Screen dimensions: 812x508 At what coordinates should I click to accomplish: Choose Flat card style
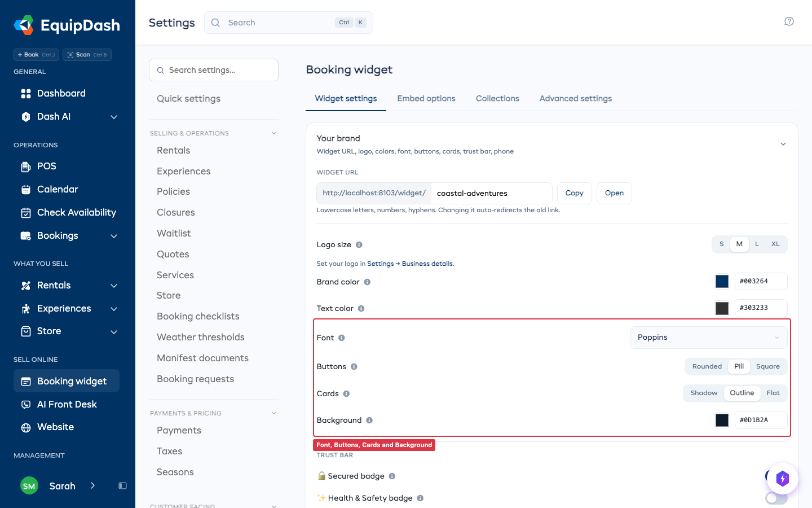click(773, 393)
